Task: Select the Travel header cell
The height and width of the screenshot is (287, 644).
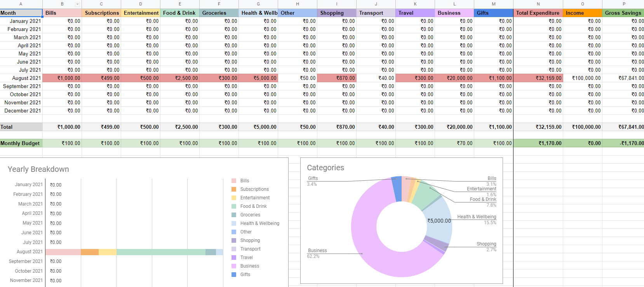Action: 415,13
